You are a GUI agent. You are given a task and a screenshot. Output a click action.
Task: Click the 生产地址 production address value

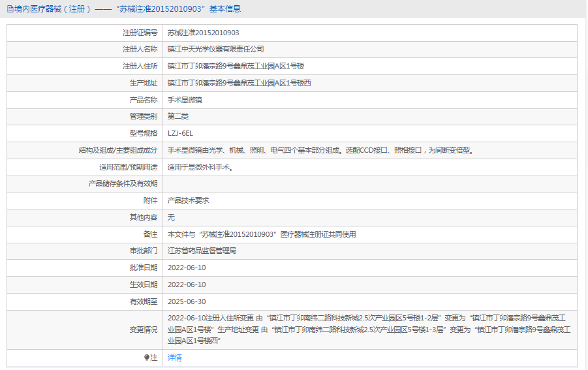(239, 83)
